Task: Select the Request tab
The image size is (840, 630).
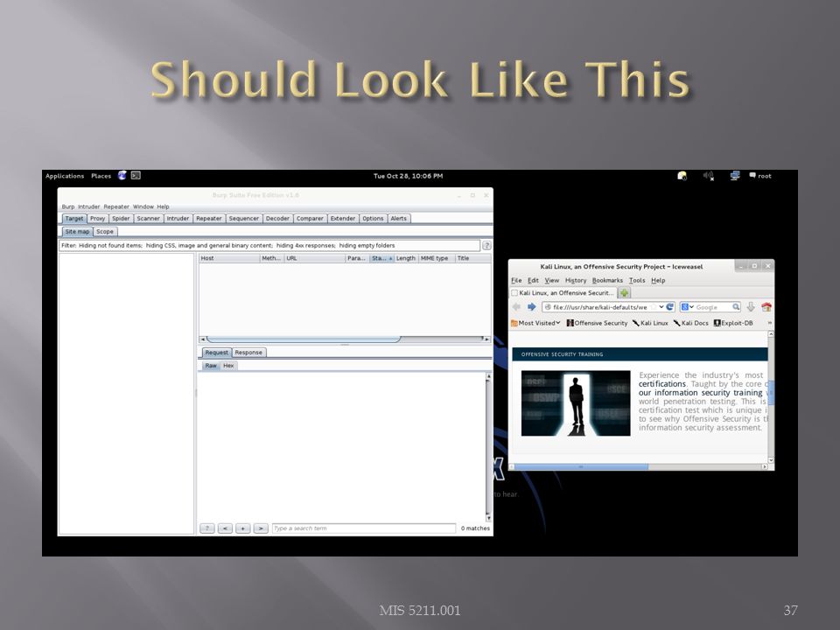Action: tap(216, 353)
